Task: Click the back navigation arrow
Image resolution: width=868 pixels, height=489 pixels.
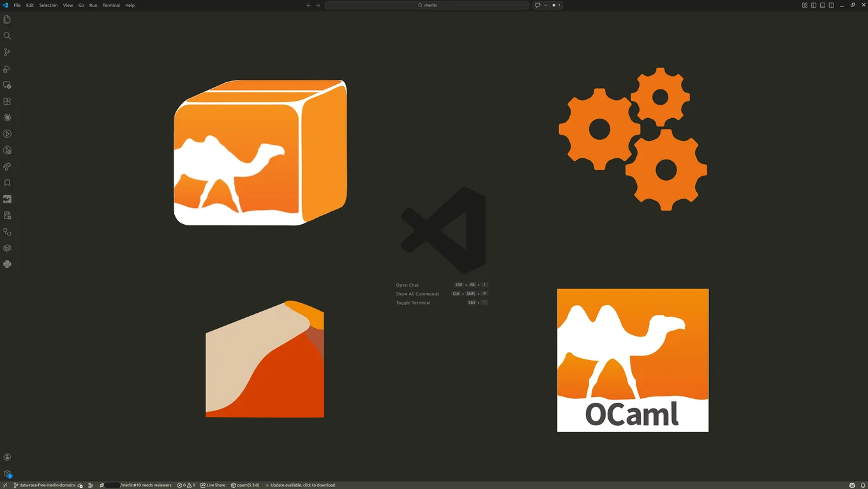Action: pos(308,5)
